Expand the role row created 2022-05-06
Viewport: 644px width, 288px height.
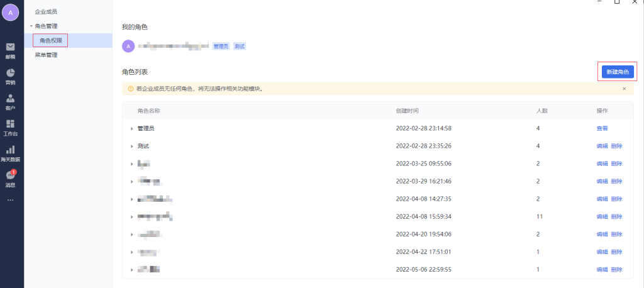(x=132, y=270)
